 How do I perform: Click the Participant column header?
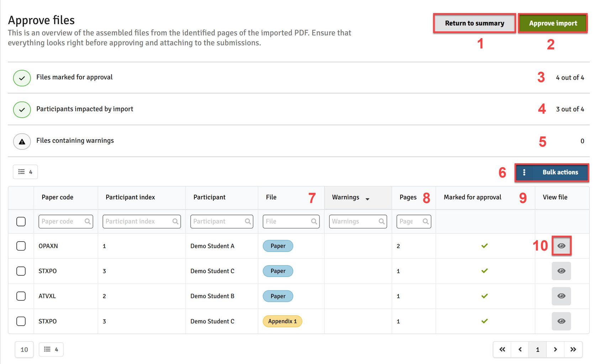210,197
